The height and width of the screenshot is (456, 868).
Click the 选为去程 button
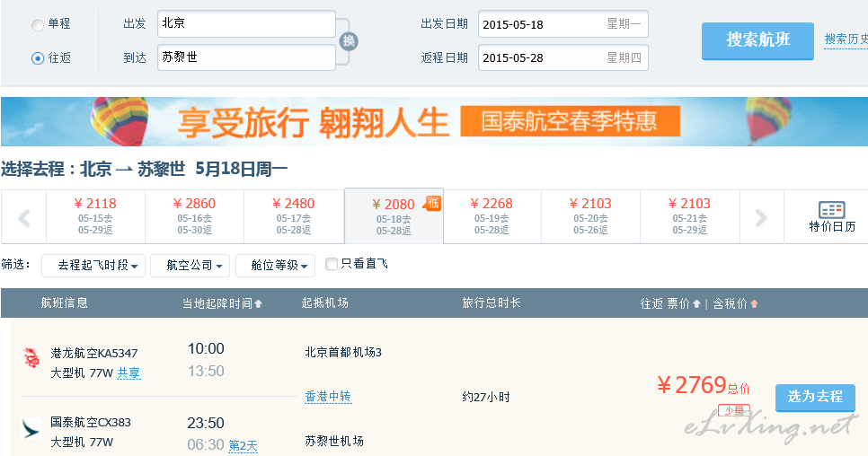click(815, 397)
